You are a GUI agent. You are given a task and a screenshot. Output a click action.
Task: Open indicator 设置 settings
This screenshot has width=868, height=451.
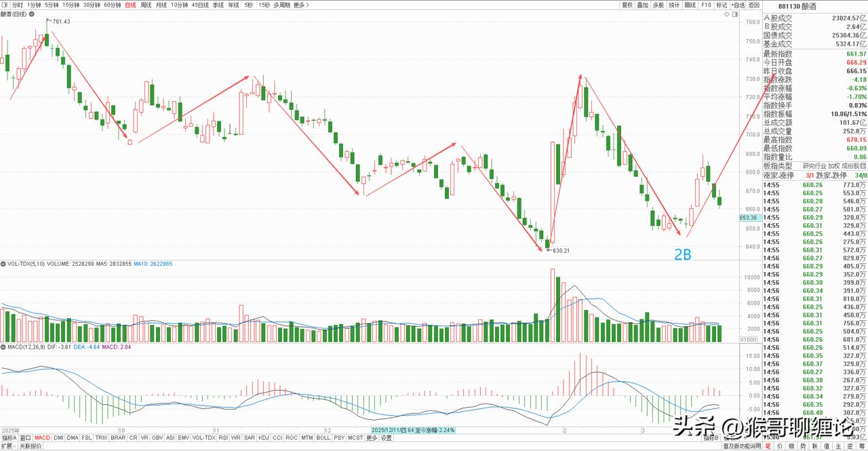pyautogui.click(x=386, y=437)
